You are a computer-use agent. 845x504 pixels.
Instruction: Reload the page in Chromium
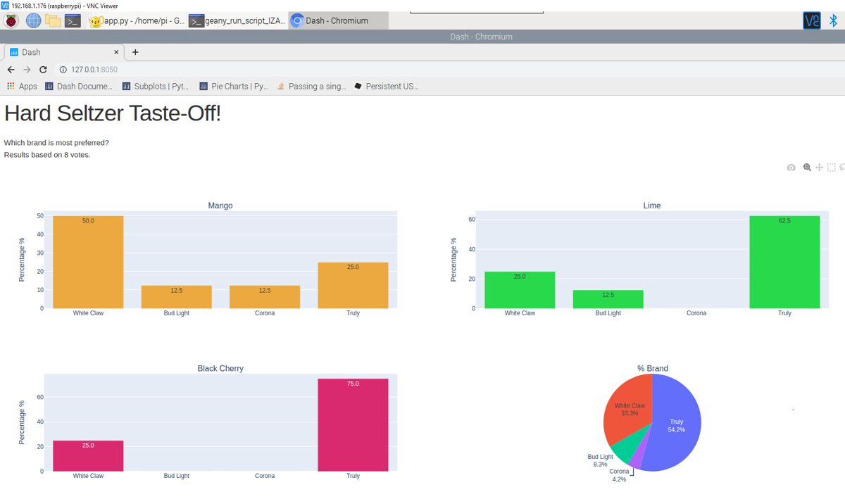[43, 70]
